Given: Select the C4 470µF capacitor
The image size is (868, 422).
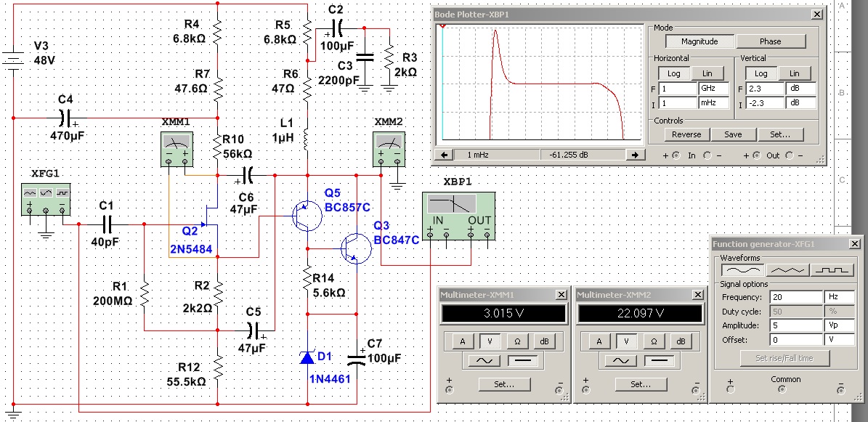Looking at the screenshot, I should pyautogui.click(x=65, y=118).
